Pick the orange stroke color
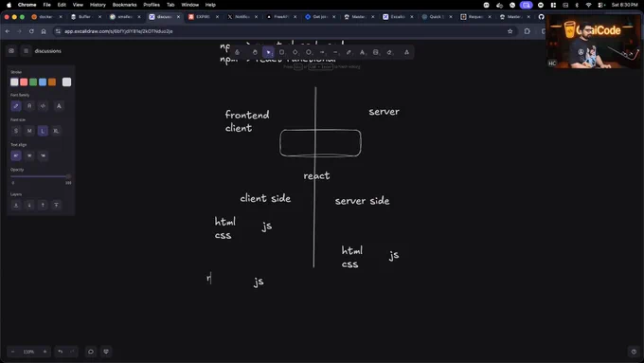 52,82
